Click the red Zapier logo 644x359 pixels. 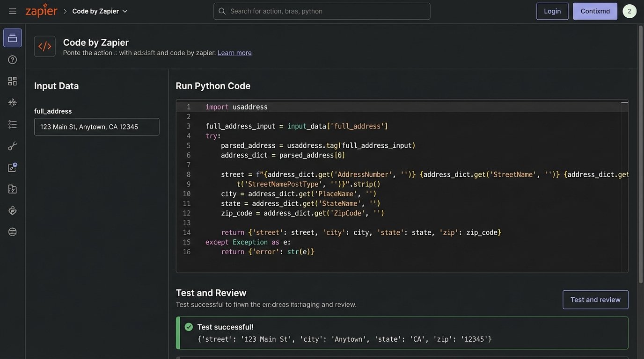click(x=41, y=10)
